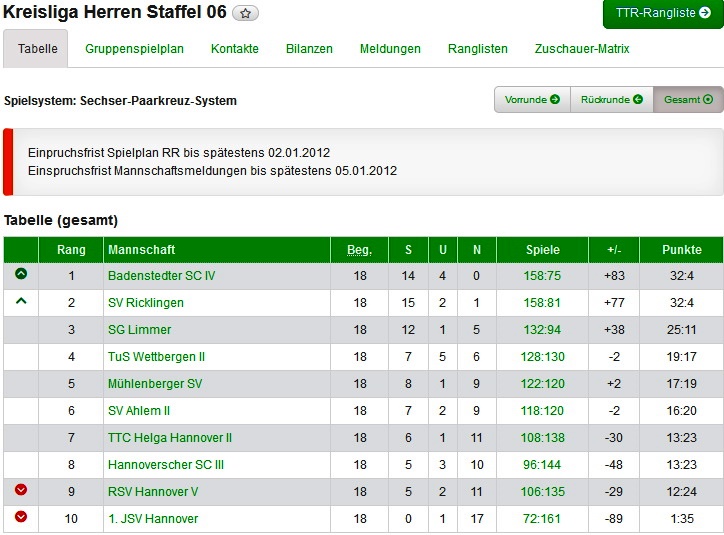Open the Bilanzen tab

click(309, 49)
